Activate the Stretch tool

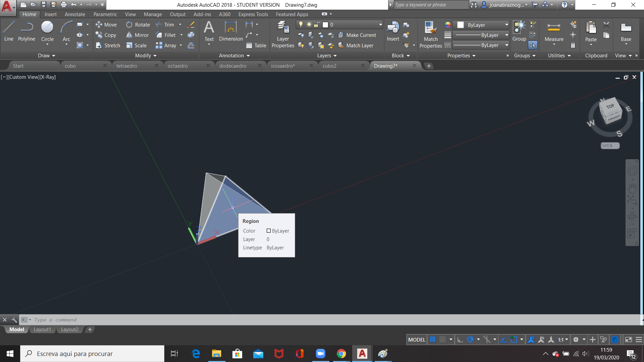(x=108, y=45)
